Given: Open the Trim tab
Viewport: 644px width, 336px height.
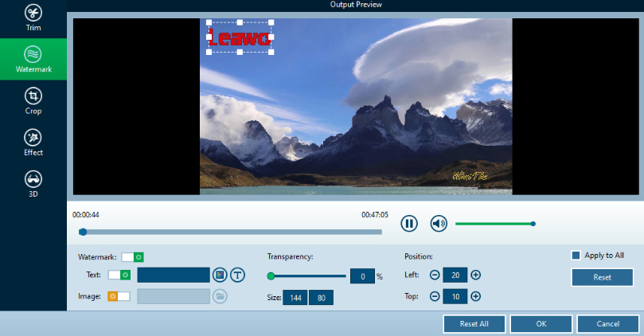Looking at the screenshot, I should (33, 18).
